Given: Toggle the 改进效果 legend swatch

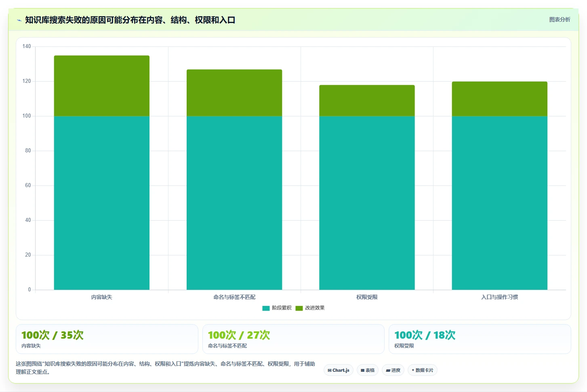Looking at the screenshot, I should 299,308.
